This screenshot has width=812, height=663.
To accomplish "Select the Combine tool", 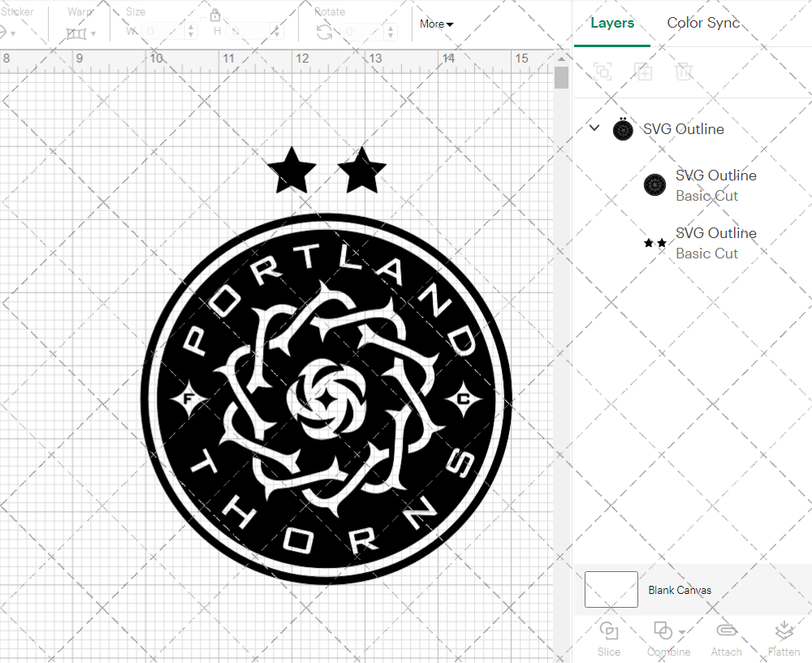I will [x=664, y=638].
